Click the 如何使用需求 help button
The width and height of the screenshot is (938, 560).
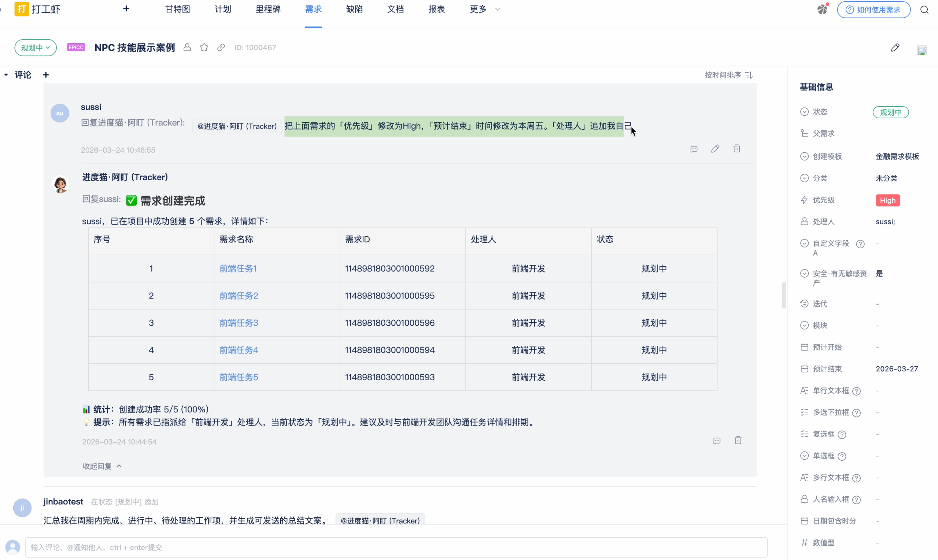click(874, 10)
